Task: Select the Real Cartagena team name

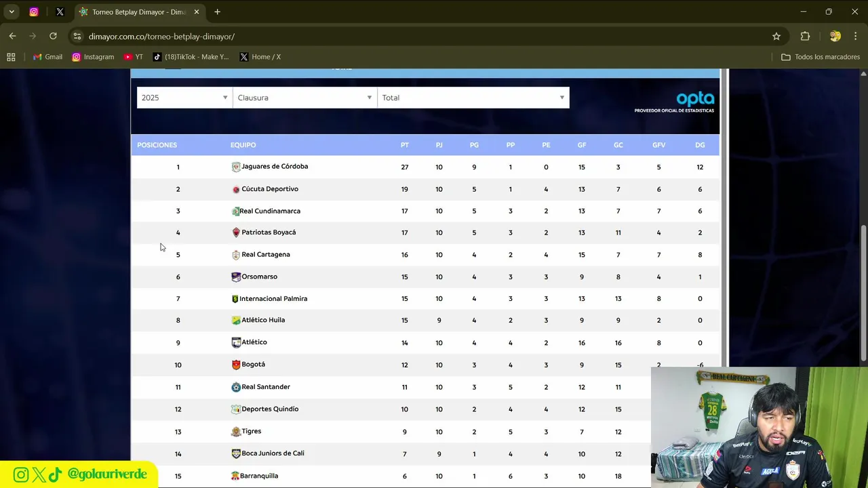Action: pos(266,255)
